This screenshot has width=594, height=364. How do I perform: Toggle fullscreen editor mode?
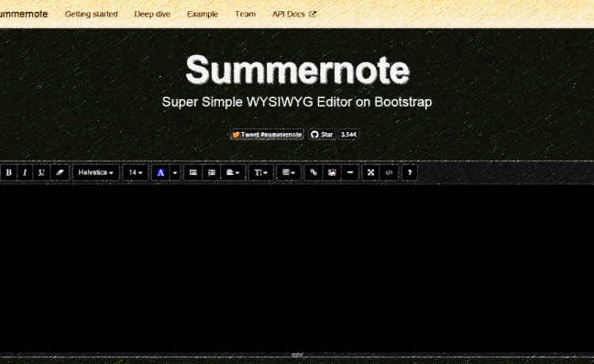(371, 173)
